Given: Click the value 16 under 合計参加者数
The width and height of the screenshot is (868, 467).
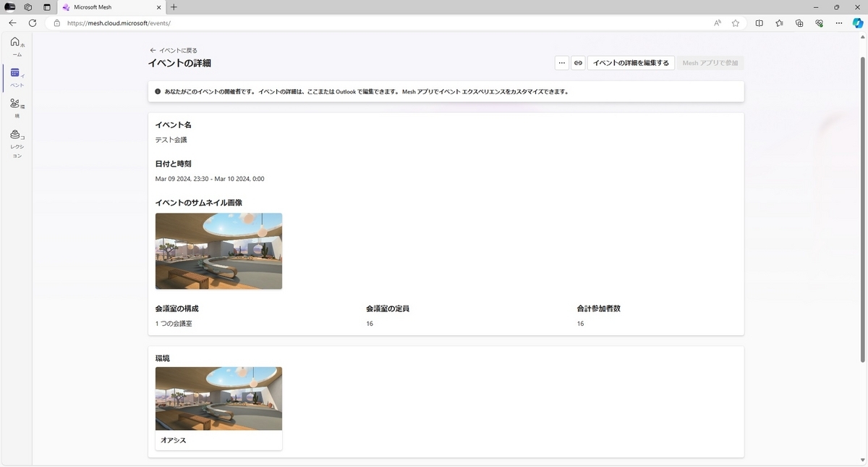Looking at the screenshot, I should [580, 324].
